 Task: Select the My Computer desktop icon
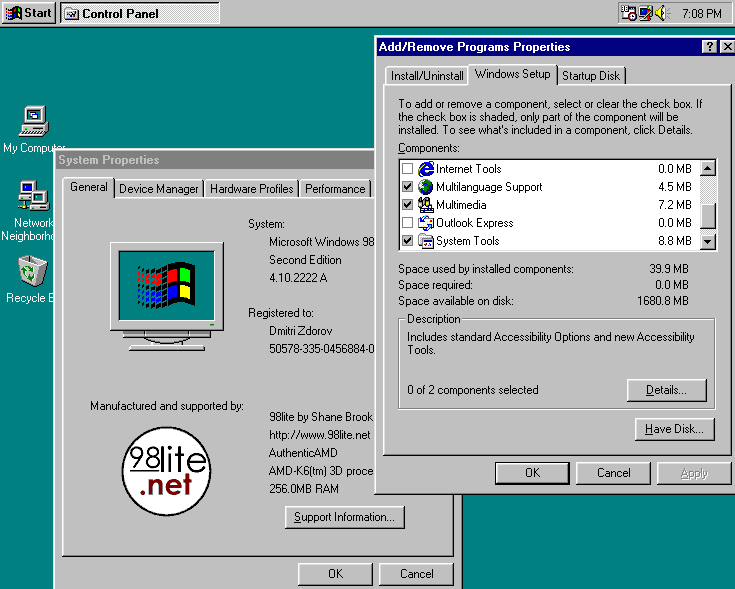pos(33,129)
